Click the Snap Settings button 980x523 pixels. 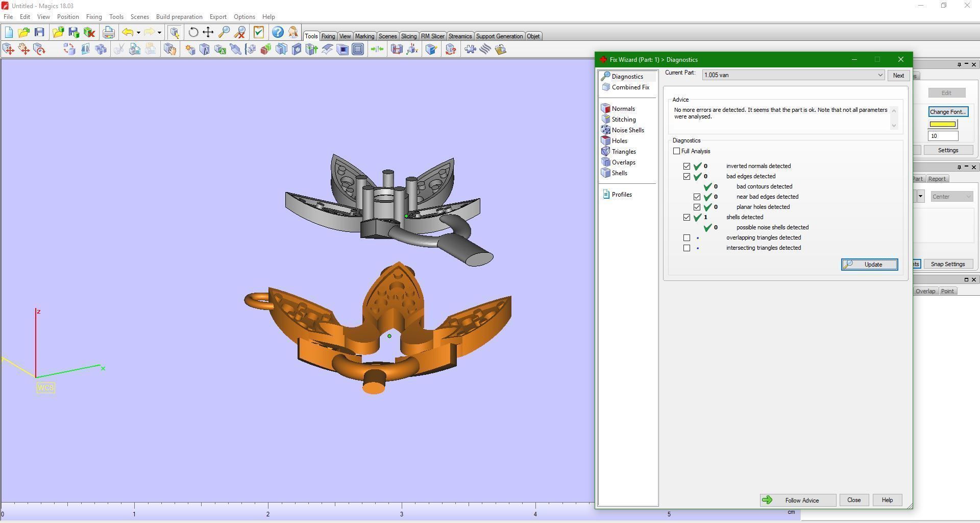coord(948,264)
